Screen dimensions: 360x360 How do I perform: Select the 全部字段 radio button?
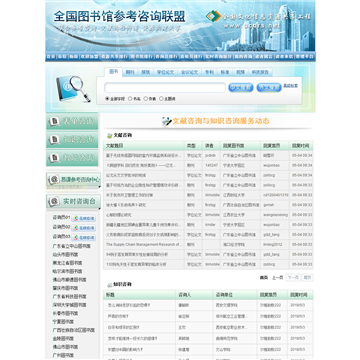coord(107,99)
